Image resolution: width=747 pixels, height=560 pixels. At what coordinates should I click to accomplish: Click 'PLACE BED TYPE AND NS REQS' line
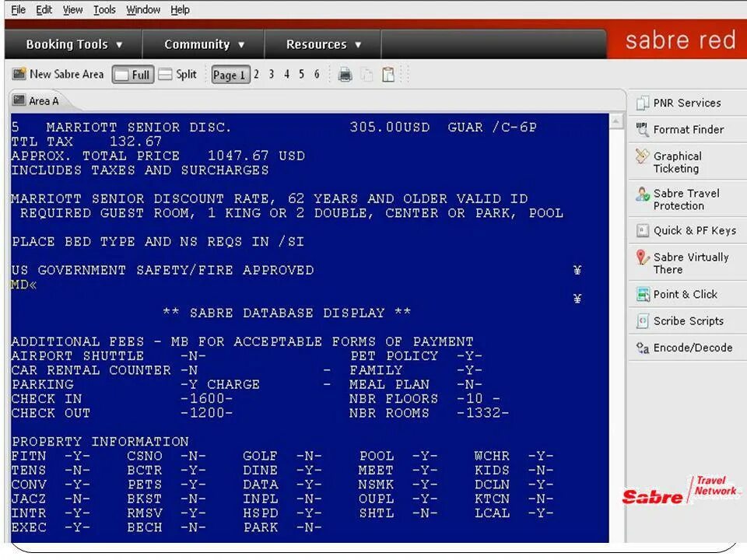158,241
